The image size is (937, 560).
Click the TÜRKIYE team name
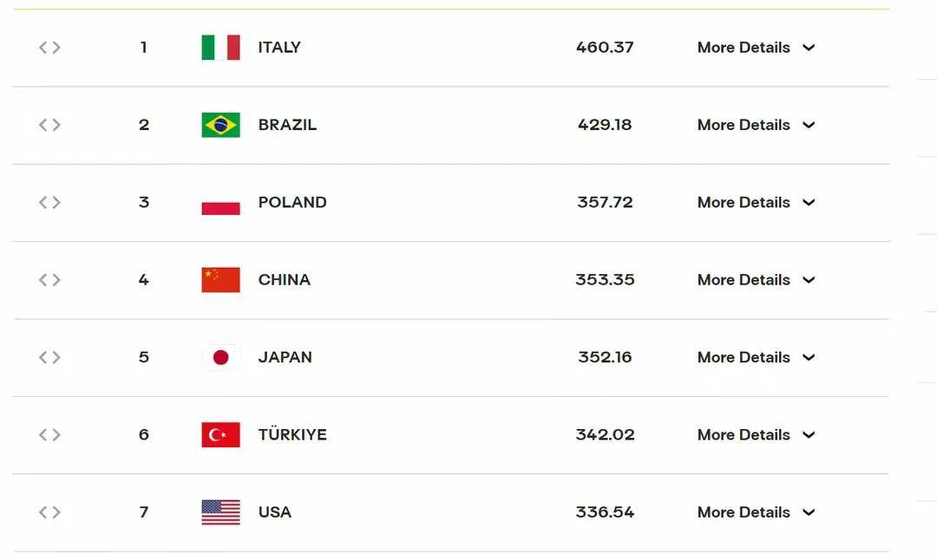pyautogui.click(x=292, y=434)
